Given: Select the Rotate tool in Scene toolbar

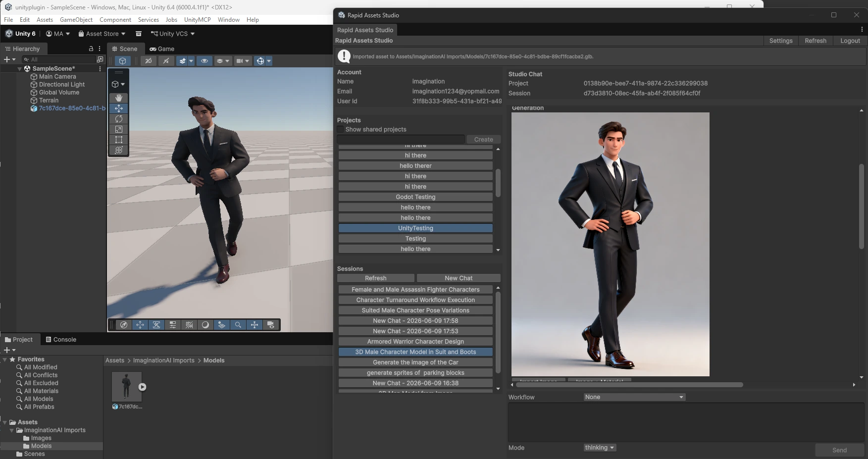Looking at the screenshot, I should click(x=119, y=119).
